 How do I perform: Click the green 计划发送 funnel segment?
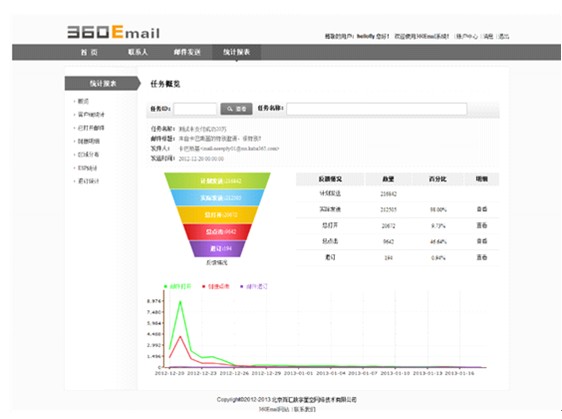pyautogui.click(x=218, y=181)
